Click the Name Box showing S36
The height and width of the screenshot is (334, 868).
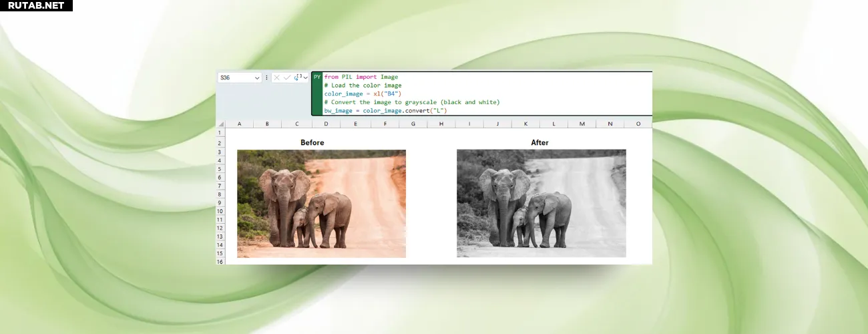point(240,77)
